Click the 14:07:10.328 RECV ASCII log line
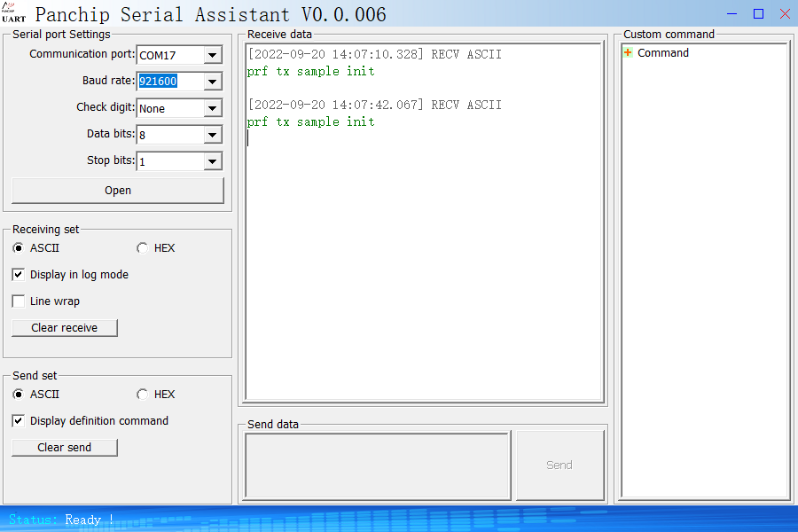798x532 pixels. (x=374, y=54)
